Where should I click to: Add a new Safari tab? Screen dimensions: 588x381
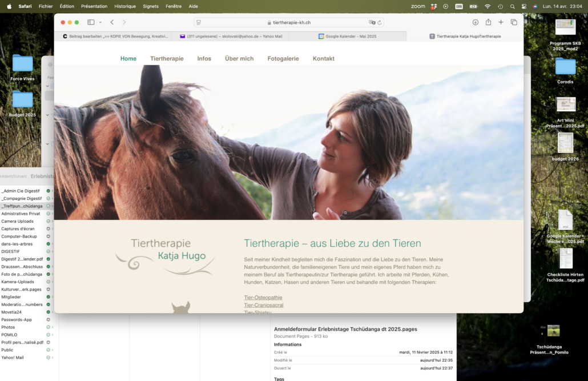coord(501,22)
